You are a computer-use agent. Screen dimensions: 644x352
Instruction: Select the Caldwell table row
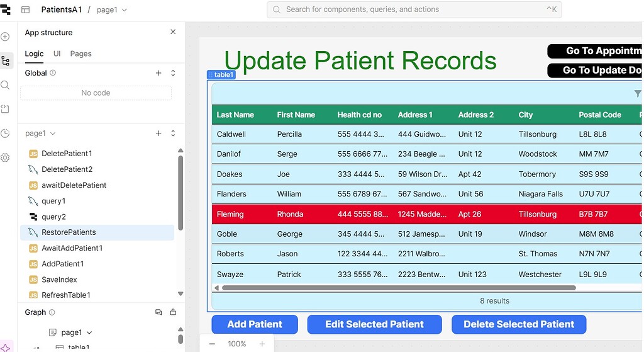(427, 134)
